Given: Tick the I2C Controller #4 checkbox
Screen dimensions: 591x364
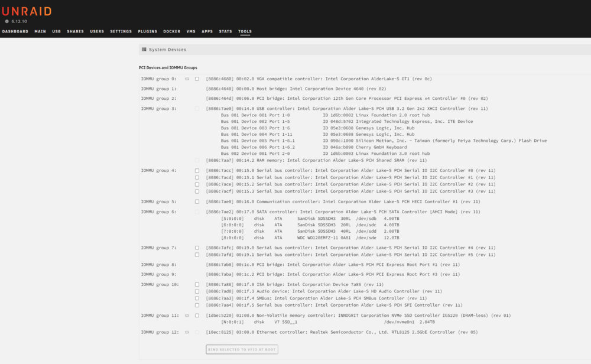Looking at the screenshot, I should (x=197, y=248).
